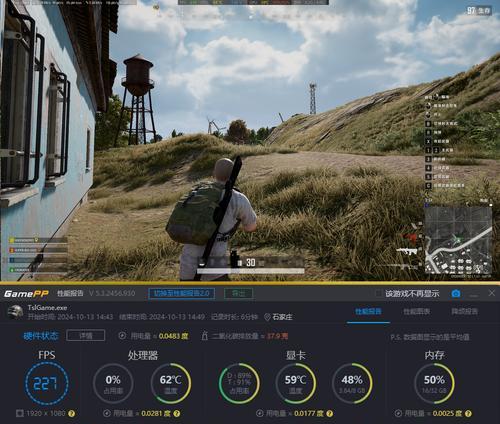Toggle the 该游戏不再显示 checkbox
The width and height of the screenshot is (500, 424).
pos(379,293)
